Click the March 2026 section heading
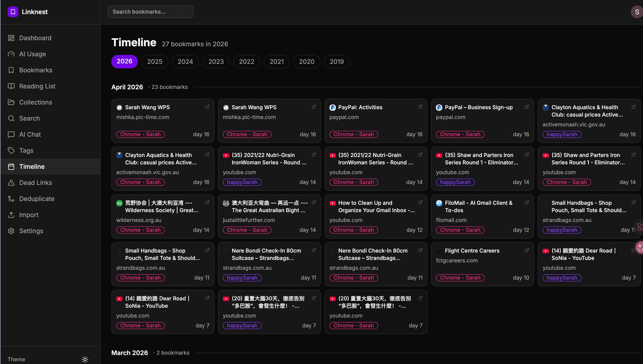Viewport: 643px width, 364px height. click(130, 353)
